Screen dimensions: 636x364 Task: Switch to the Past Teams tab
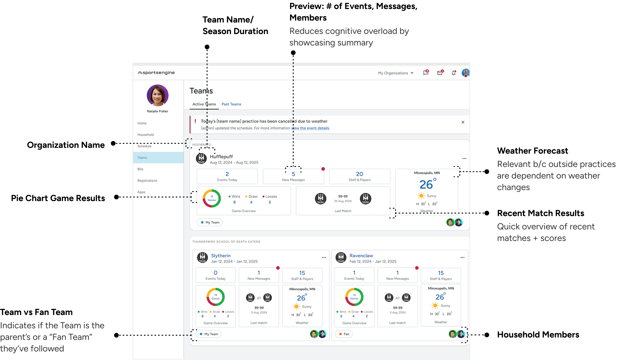coord(231,104)
